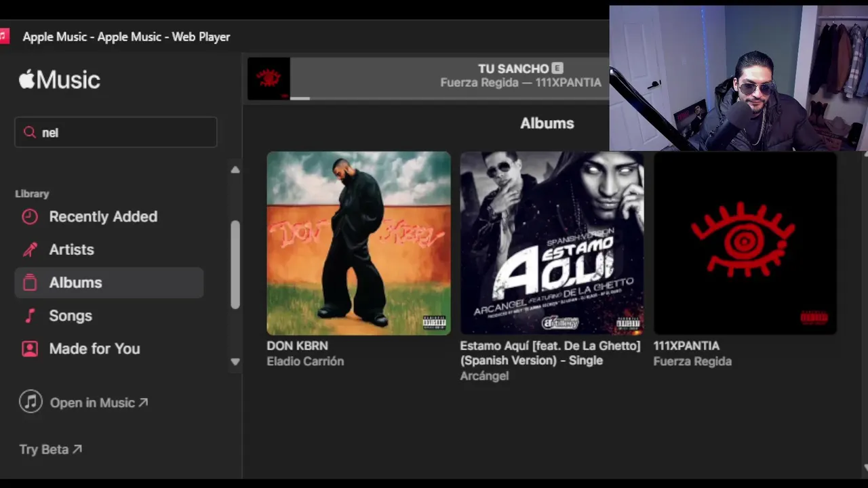The width and height of the screenshot is (868, 488).
Task: Click the DON KBRN album title
Action: click(x=297, y=346)
